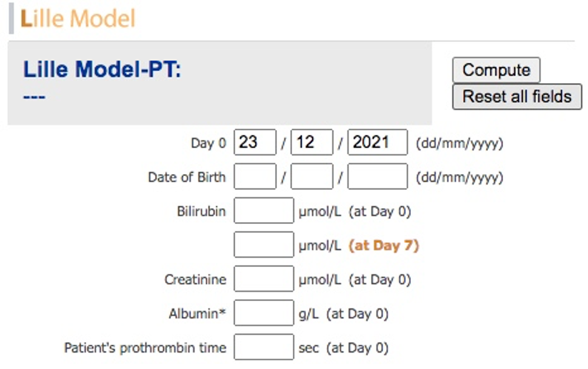588x369 pixels.
Task: Click the Bilirubin at Day 0 input box
Action: pos(264,211)
